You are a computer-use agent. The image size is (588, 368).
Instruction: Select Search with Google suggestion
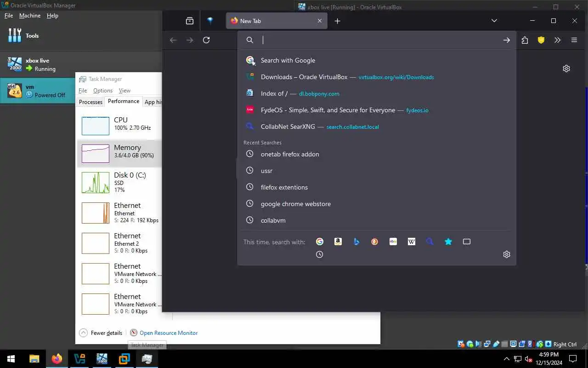coord(377,60)
